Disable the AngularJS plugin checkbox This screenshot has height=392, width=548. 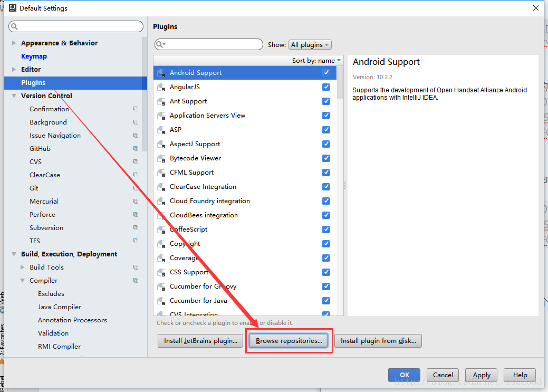click(326, 87)
